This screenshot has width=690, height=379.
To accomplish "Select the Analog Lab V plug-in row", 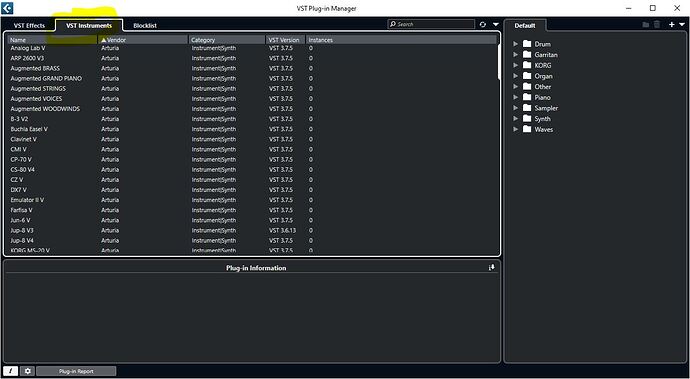I will pos(252,48).
